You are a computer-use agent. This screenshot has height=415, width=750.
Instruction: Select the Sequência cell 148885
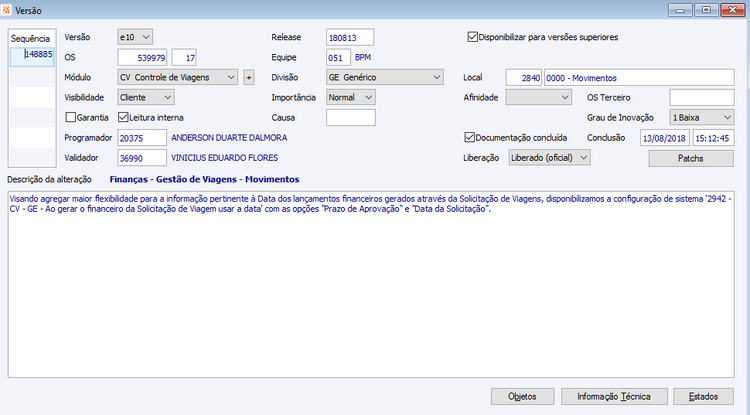click(32, 56)
